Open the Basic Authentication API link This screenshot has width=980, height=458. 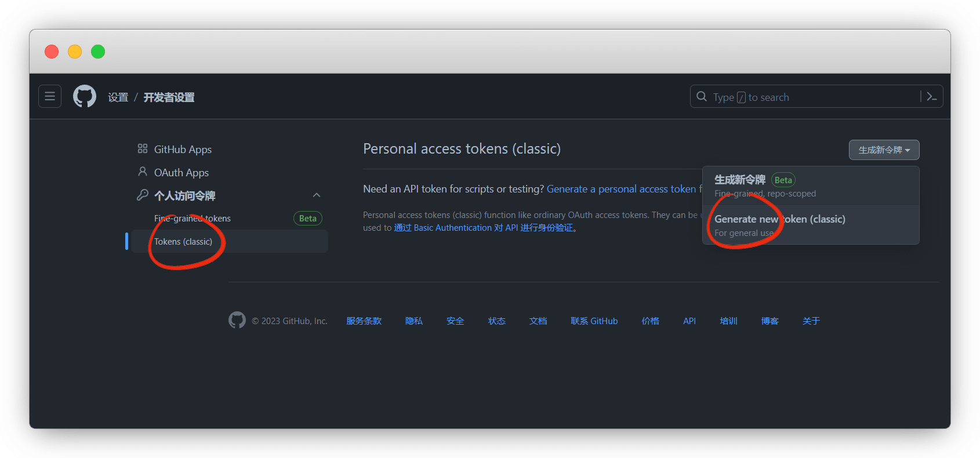[484, 228]
